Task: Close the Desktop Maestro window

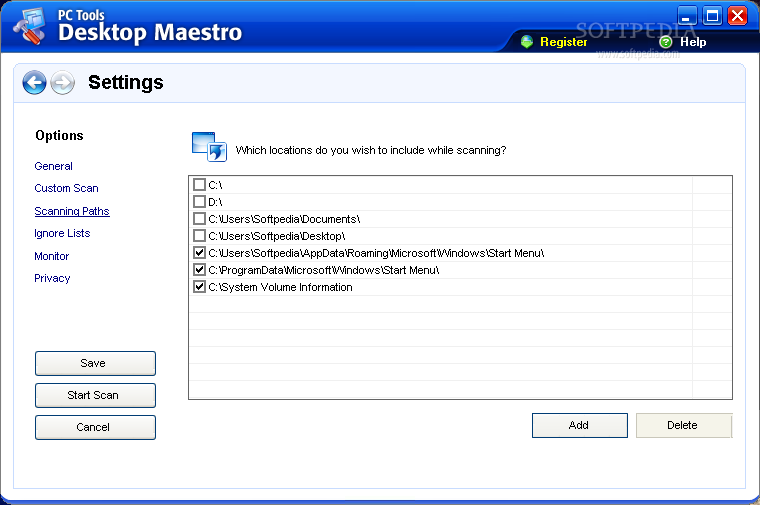Action: (738, 16)
